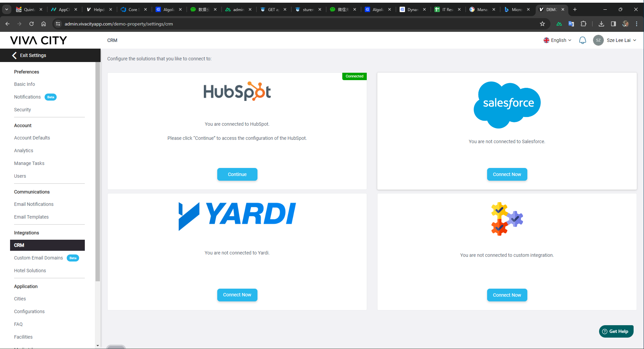Viewport: 644px width, 349px height.
Task: Click the SZ user avatar
Action: point(598,40)
